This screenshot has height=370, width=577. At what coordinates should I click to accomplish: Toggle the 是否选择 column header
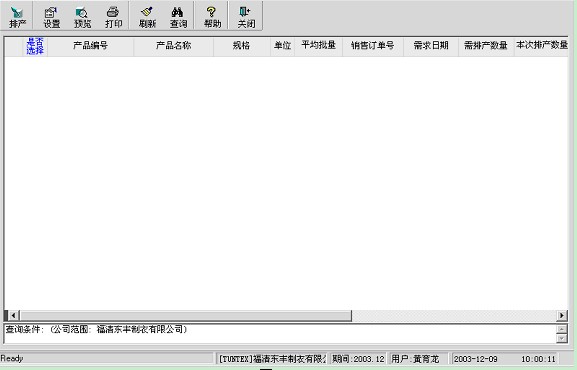tap(35, 46)
